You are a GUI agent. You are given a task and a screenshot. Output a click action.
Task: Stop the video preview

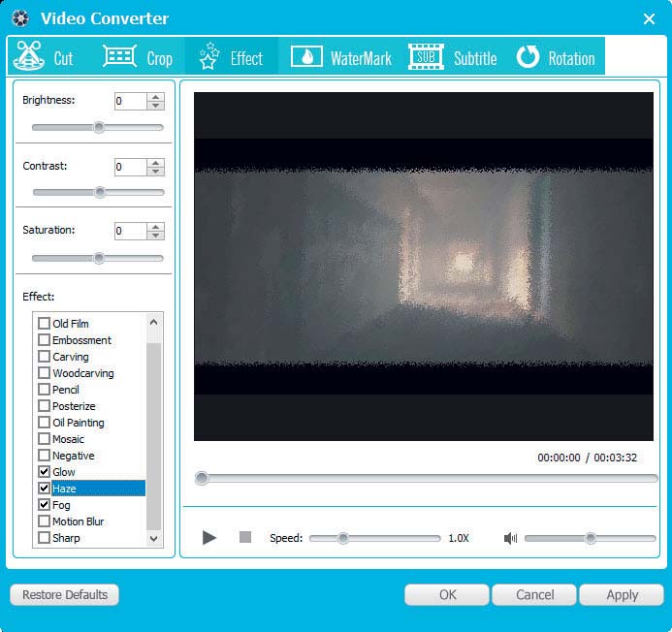click(245, 537)
